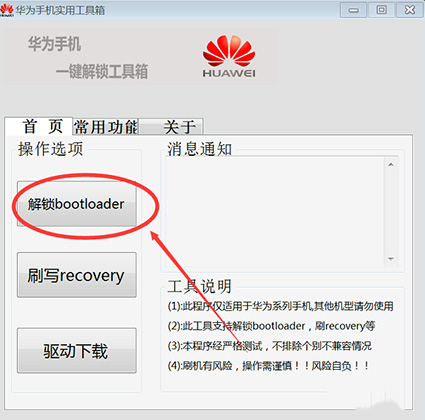Maximize the toolbox window
The height and width of the screenshot is (420, 425).
coord(381,10)
